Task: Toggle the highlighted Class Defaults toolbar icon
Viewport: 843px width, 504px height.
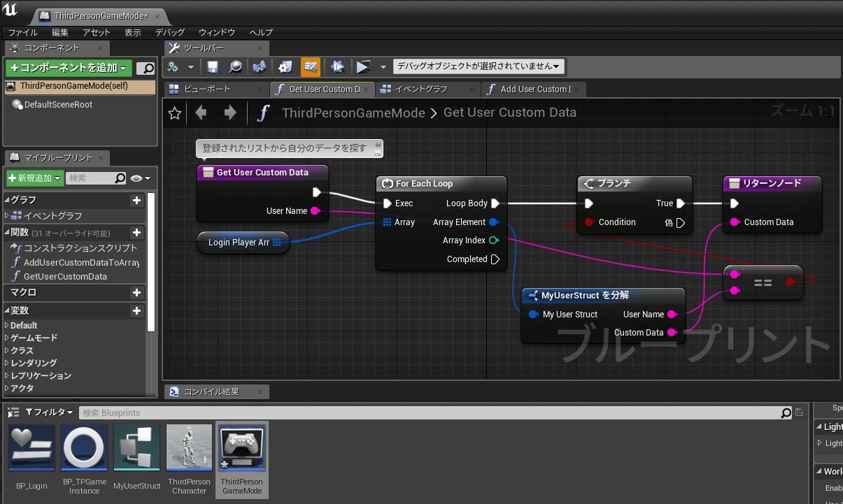Action: pos(311,66)
